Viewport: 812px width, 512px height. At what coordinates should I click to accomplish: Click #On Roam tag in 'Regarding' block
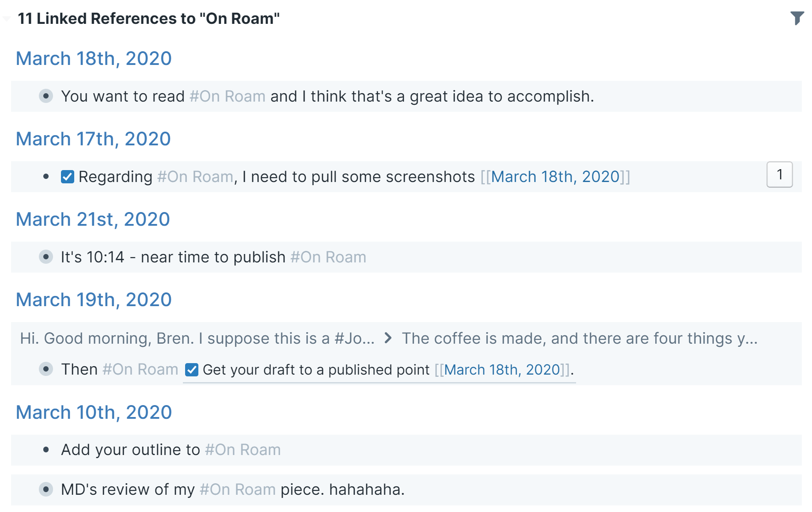[195, 177]
